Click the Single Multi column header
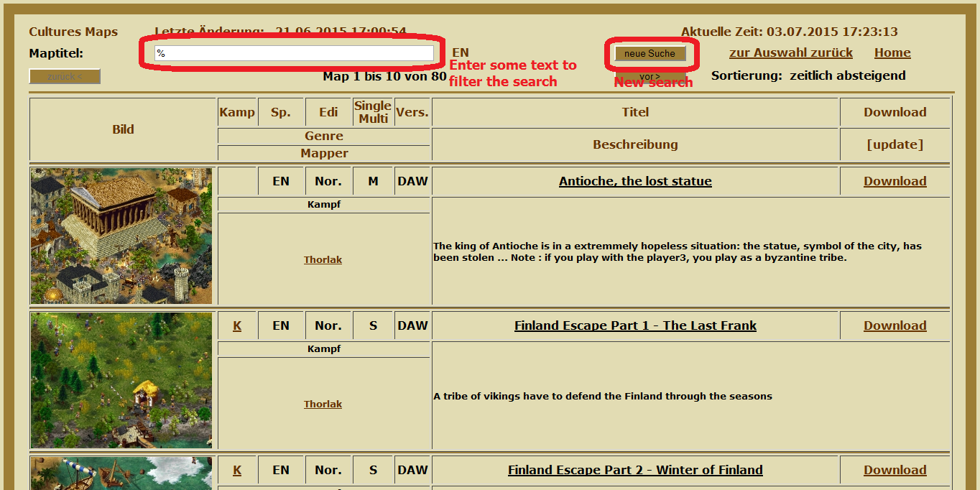 (373, 112)
